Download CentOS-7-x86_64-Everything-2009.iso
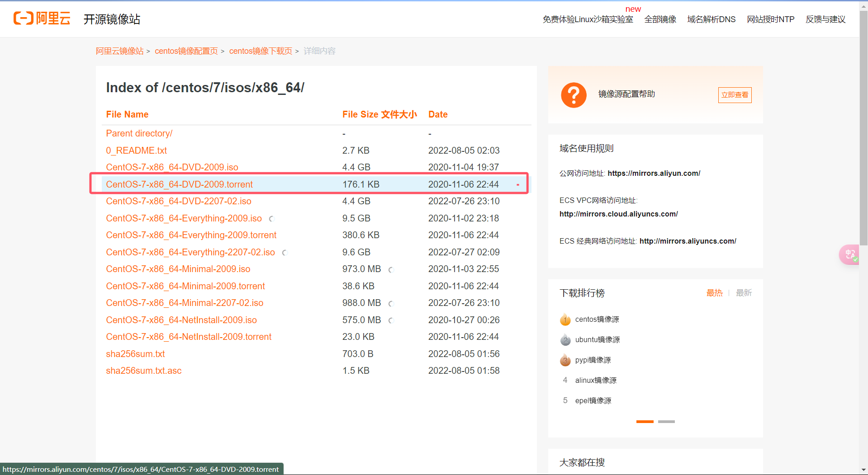 (184, 218)
